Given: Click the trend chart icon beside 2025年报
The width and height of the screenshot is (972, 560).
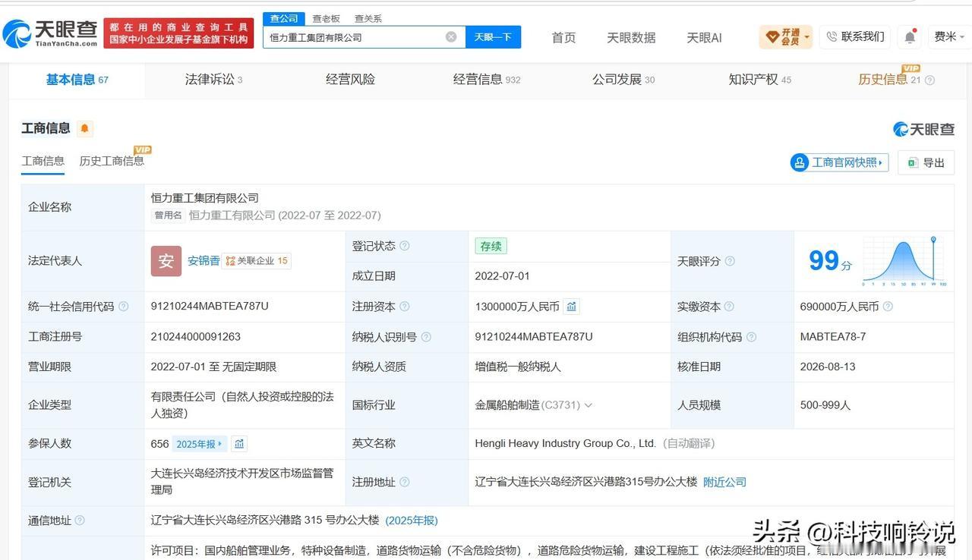Looking at the screenshot, I should pyautogui.click(x=239, y=444).
